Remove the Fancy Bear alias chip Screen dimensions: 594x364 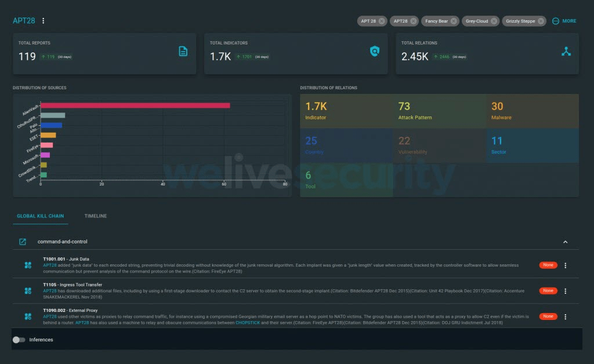[453, 21]
